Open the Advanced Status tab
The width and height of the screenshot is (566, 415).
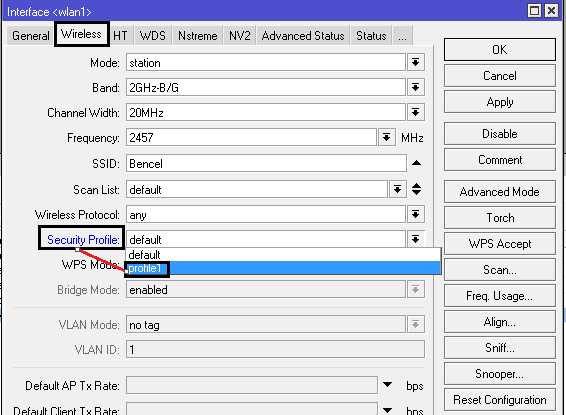pos(303,35)
